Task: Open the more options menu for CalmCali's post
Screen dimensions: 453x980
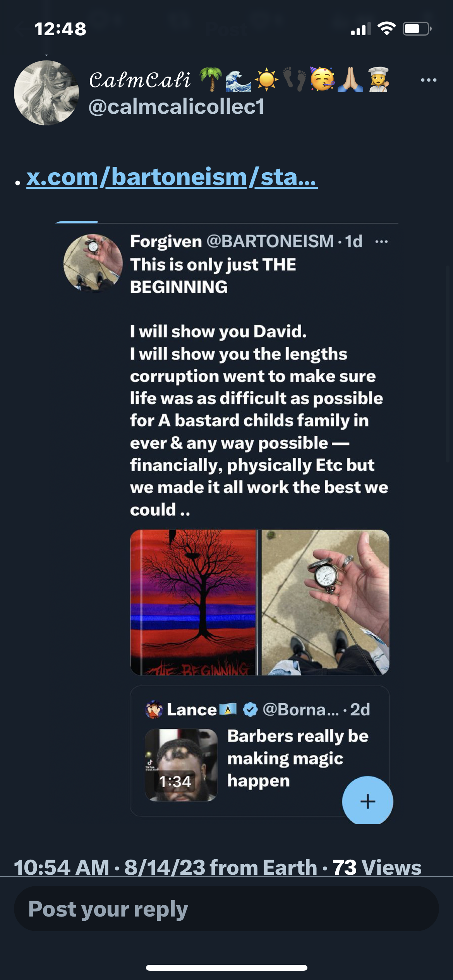Action: click(x=429, y=80)
